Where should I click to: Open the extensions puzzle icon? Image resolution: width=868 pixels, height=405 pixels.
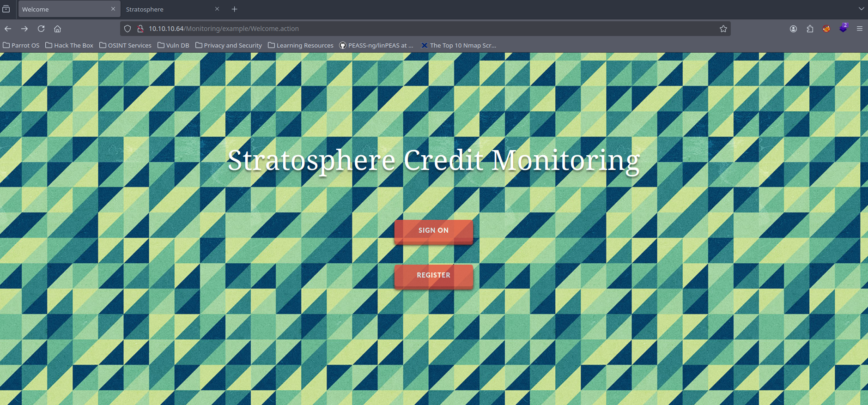click(810, 29)
